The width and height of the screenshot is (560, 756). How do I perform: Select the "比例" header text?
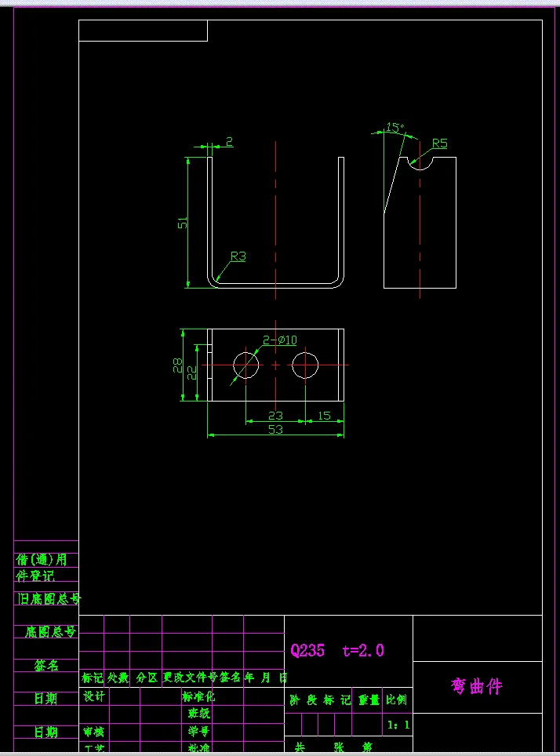click(x=396, y=700)
